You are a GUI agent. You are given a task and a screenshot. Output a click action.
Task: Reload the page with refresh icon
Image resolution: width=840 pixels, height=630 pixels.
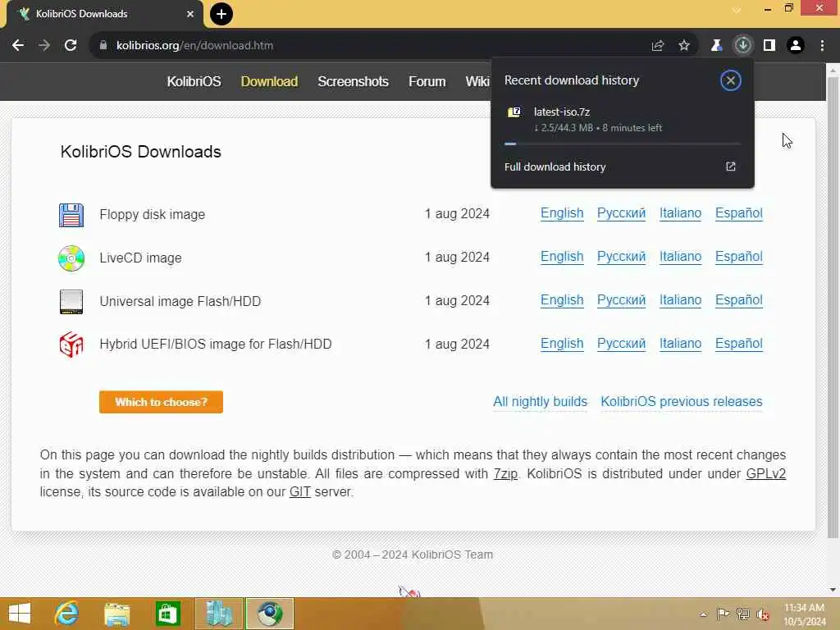71,46
